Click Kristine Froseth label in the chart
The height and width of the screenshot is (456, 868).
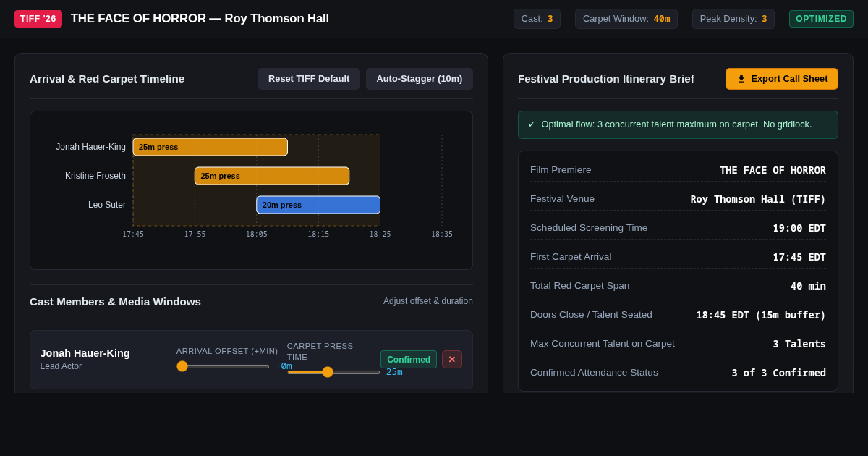point(95,176)
